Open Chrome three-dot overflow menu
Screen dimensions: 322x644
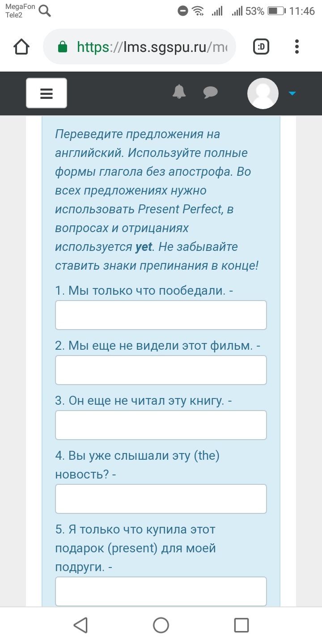click(297, 47)
